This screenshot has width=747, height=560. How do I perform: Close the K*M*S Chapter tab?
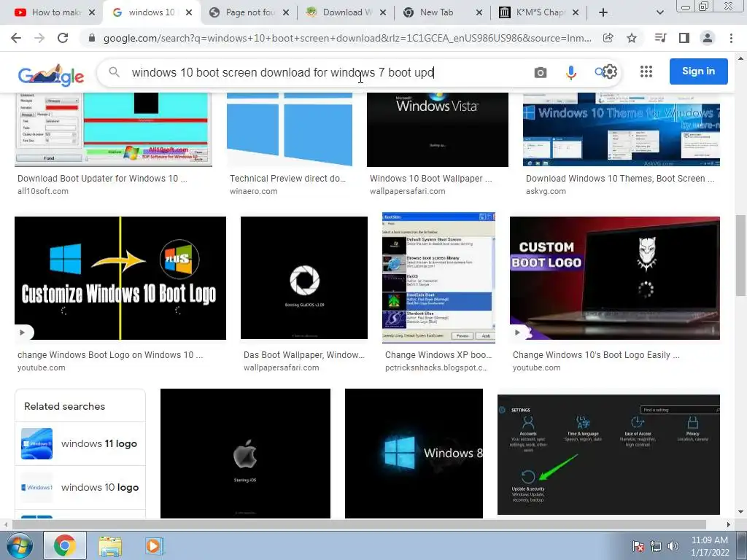coord(576,12)
